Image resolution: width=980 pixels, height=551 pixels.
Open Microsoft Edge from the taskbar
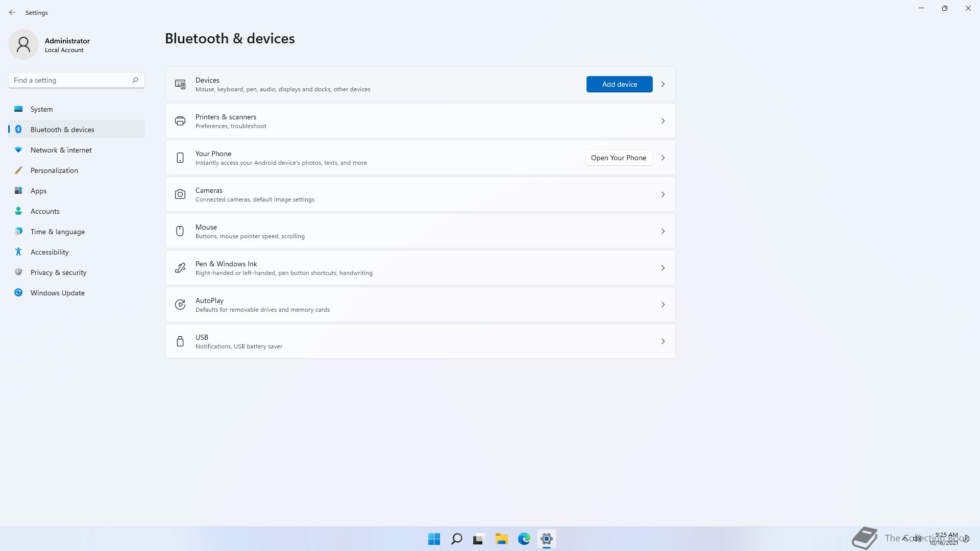click(x=524, y=539)
